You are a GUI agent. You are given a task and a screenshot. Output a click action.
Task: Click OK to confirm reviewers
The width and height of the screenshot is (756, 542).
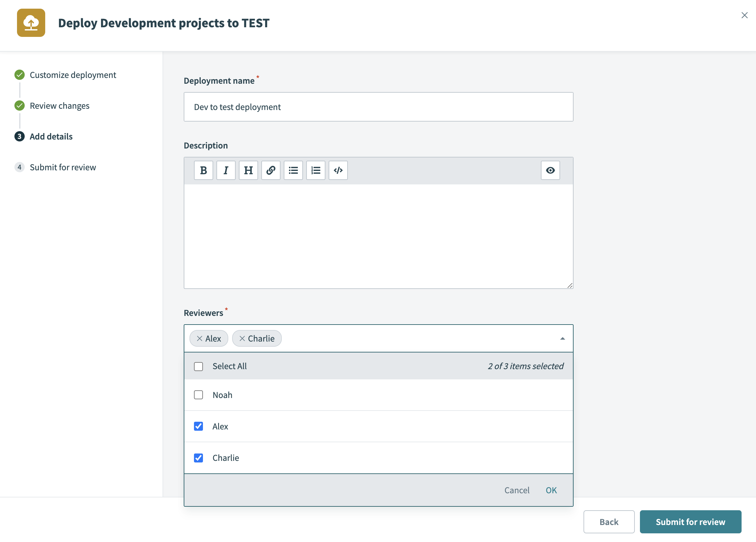pyautogui.click(x=551, y=490)
